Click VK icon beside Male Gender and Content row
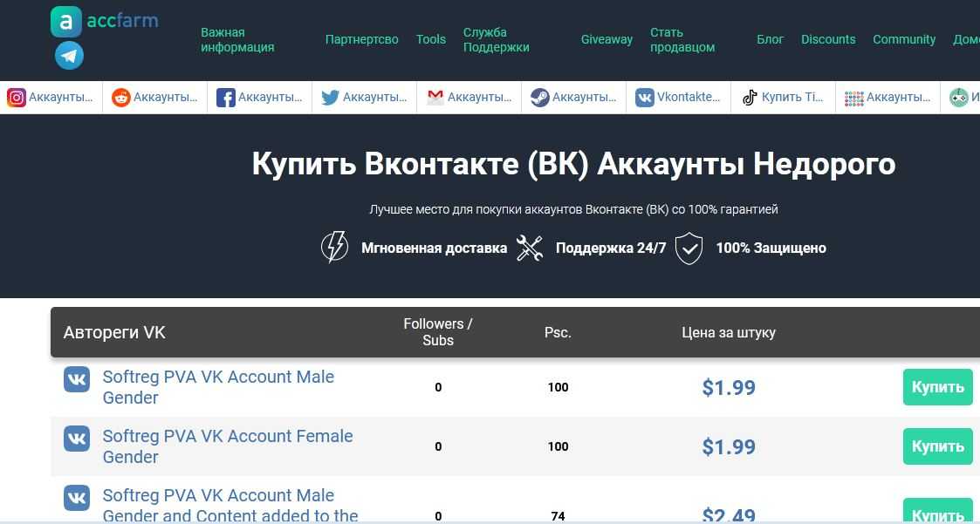Image resolution: width=980 pixels, height=524 pixels. [77, 498]
